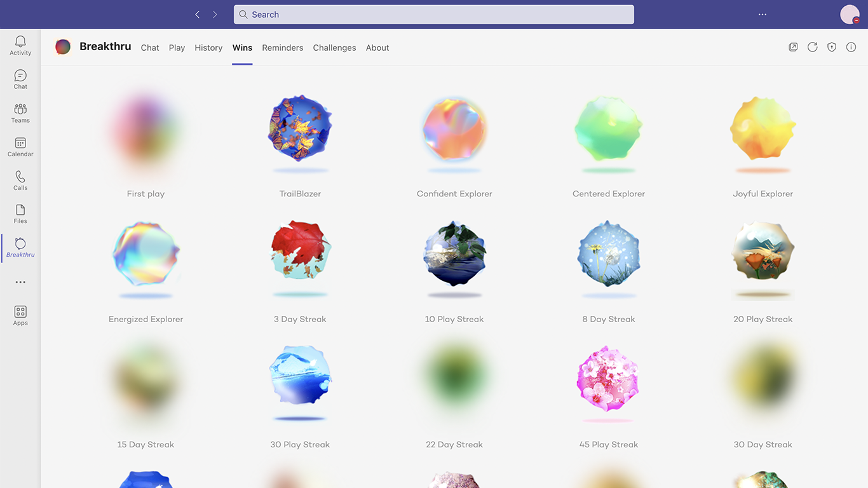
Task: Open the Centered Explorer green badge
Action: 609,129
